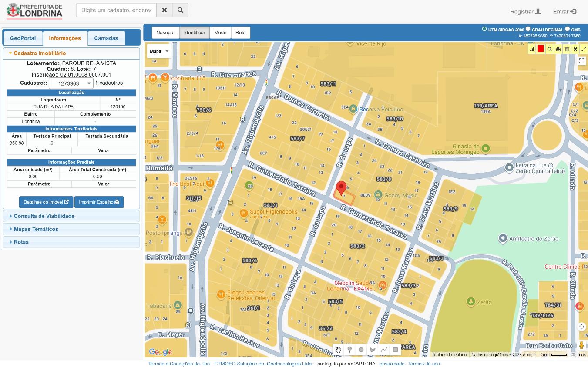This screenshot has width=588, height=367.
Task: Select the GRAU DECIMAL coordinate option
Action: [528, 29]
